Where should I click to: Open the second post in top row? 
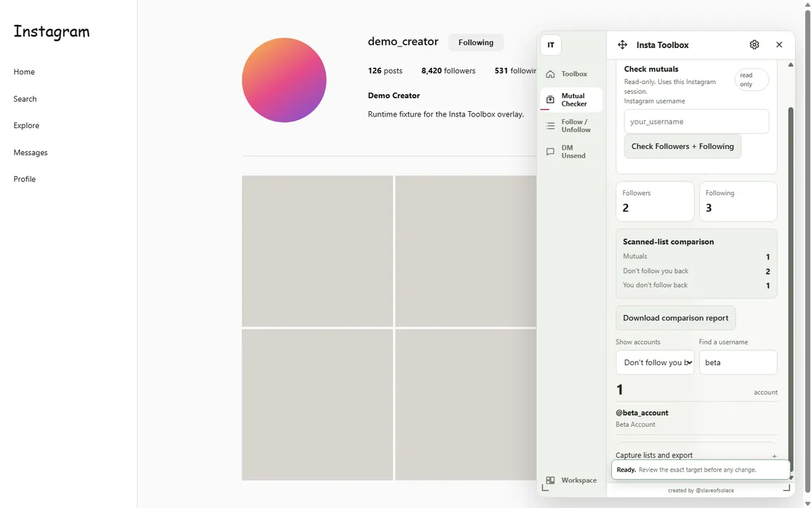[x=466, y=251]
